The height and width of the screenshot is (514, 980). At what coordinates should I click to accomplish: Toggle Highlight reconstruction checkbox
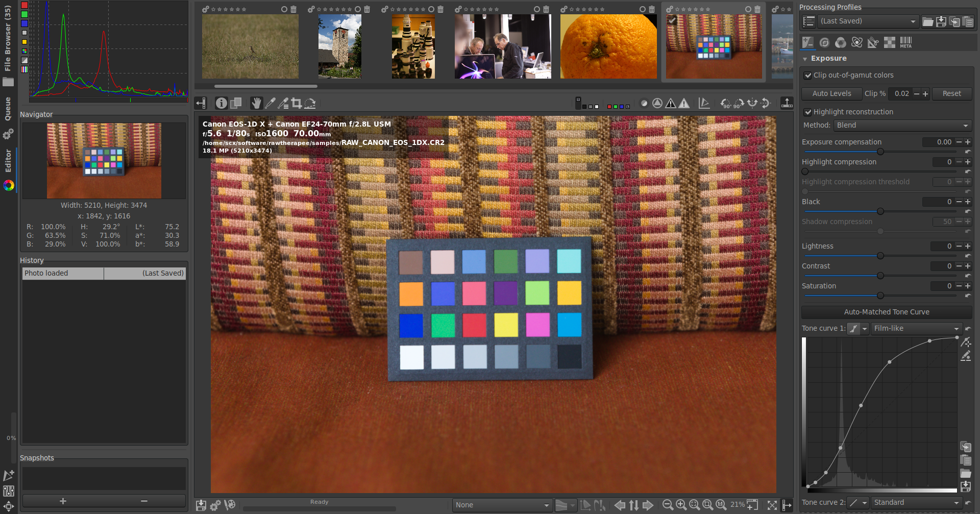coord(807,112)
